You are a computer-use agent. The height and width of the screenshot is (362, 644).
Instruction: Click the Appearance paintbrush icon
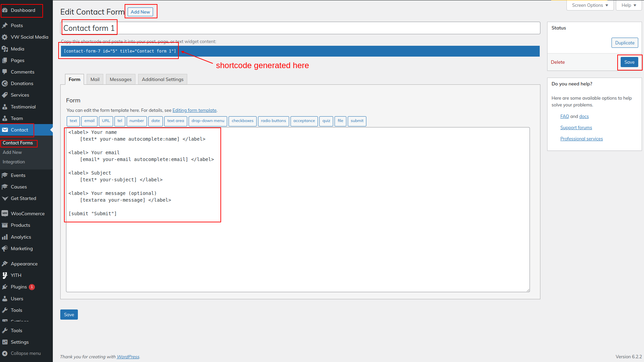tap(5, 264)
